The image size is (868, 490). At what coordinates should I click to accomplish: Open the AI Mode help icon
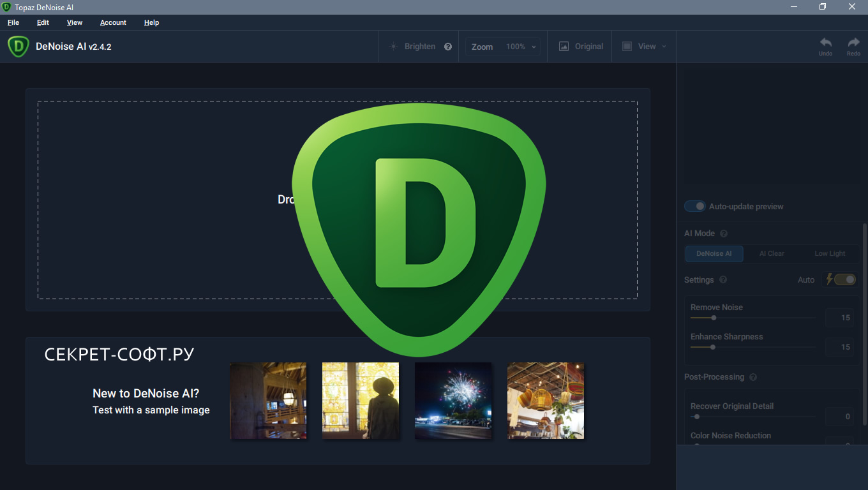(724, 234)
